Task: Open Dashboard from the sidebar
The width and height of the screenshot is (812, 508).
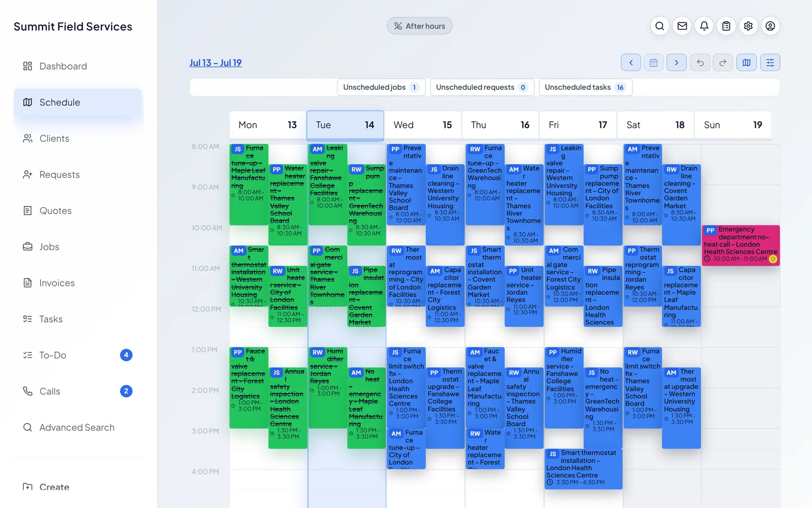Action: [78, 66]
